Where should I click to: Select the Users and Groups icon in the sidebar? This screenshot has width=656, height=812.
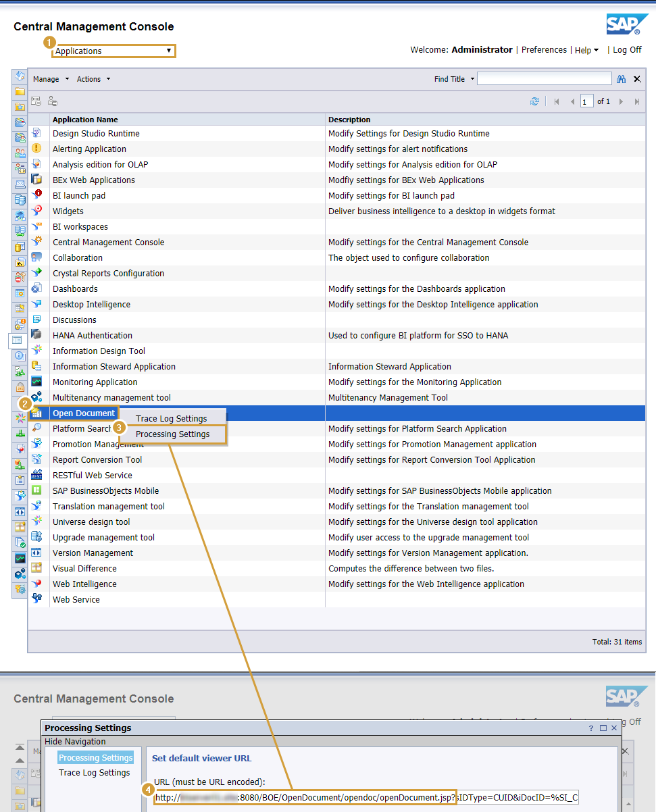click(20, 153)
